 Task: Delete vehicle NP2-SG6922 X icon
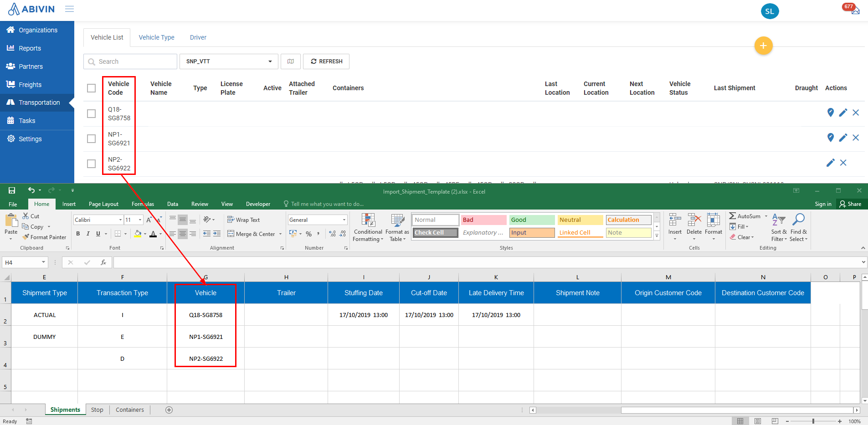pyautogui.click(x=843, y=163)
